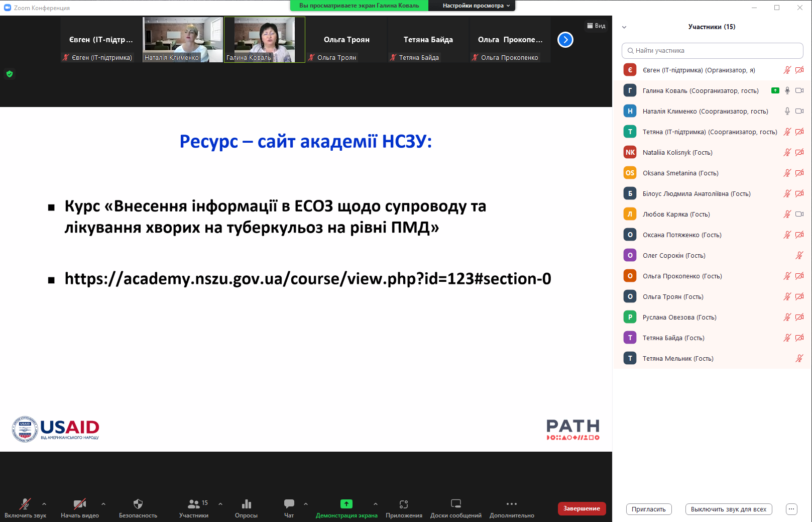
Task: Click the More (Дополнительно) three-dots icon
Action: 511,504
